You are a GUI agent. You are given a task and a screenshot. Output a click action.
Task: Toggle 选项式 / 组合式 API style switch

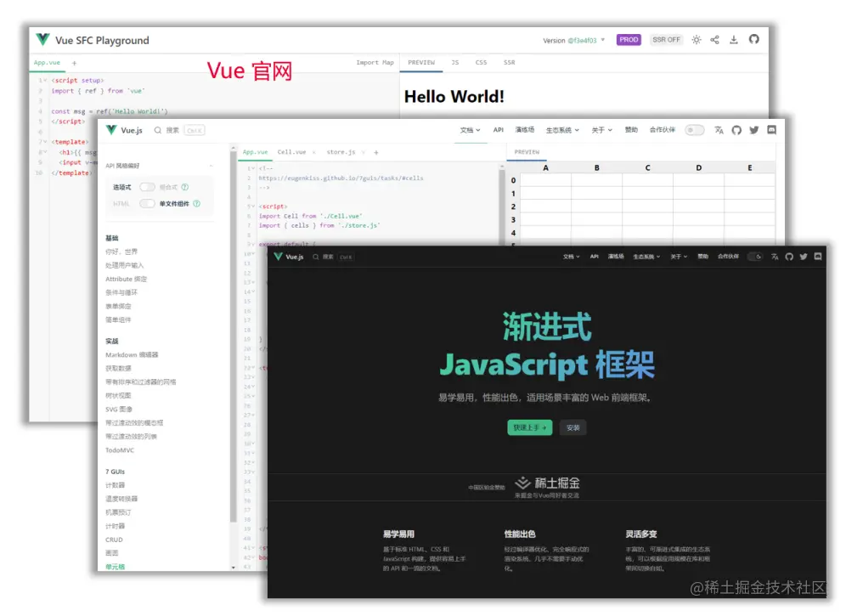(x=147, y=187)
